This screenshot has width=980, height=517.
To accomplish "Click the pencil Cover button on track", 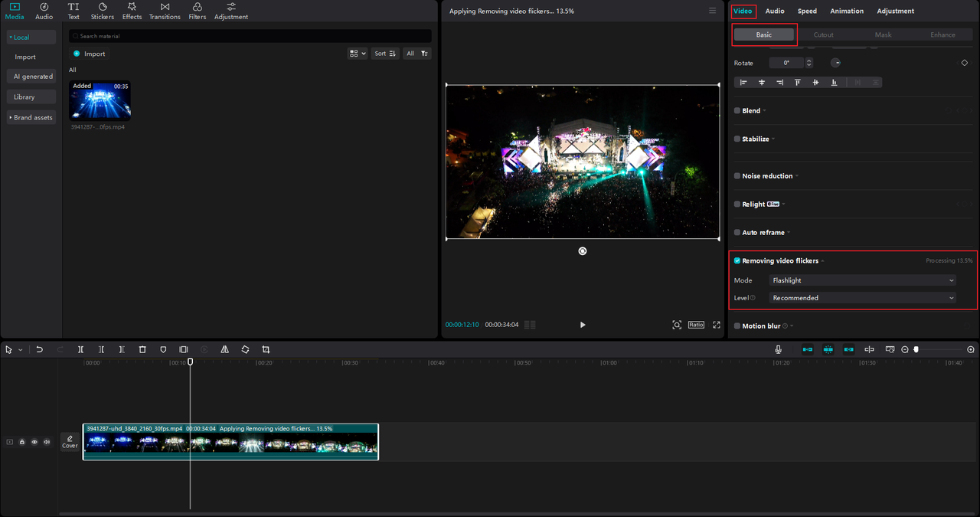I will pos(70,442).
